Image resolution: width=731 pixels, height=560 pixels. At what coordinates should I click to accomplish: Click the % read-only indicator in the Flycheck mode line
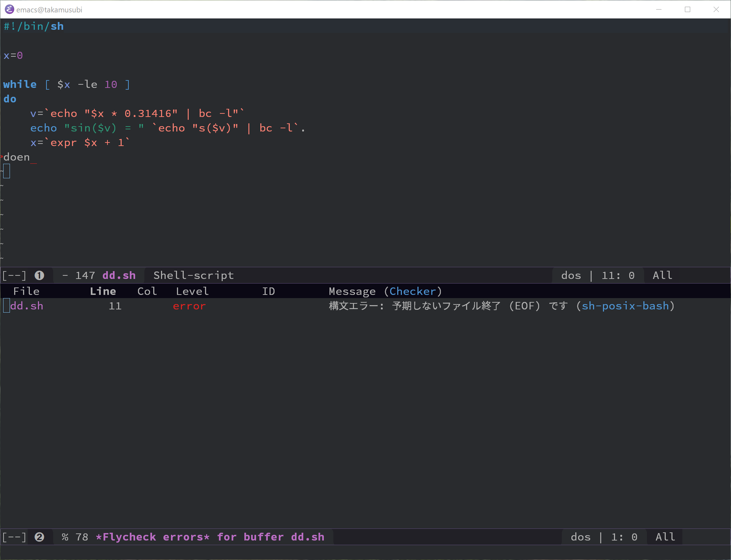point(65,537)
